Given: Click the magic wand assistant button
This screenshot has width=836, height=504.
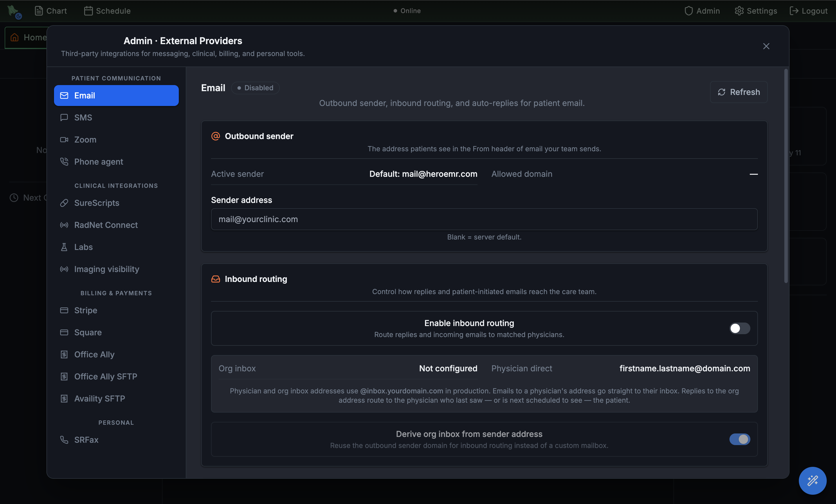Looking at the screenshot, I should 812,480.
